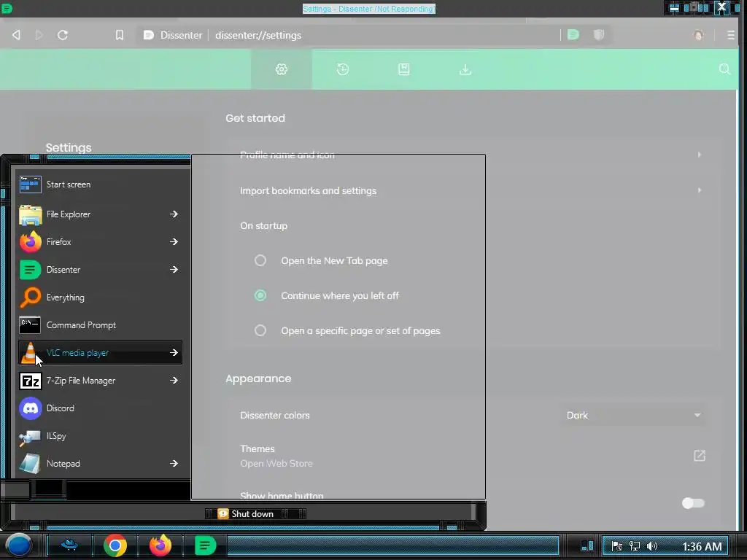Open Start screen from the start menu
747x560 pixels.
[100, 184]
